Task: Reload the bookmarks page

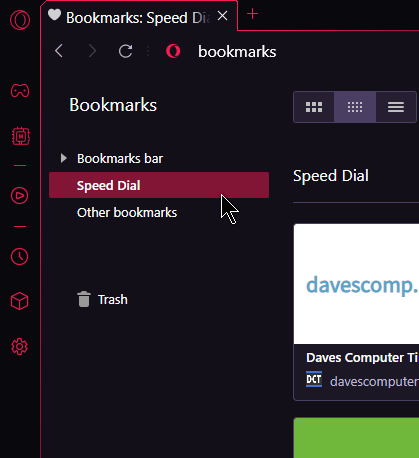Action: (x=126, y=51)
